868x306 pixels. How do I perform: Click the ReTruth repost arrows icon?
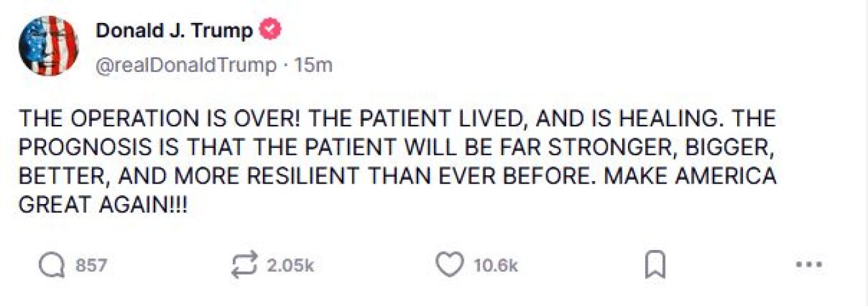coord(244,265)
